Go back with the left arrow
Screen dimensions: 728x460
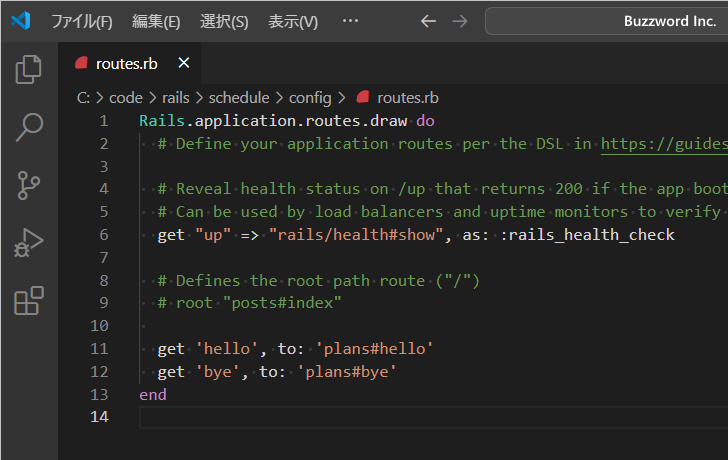click(x=428, y=21)
